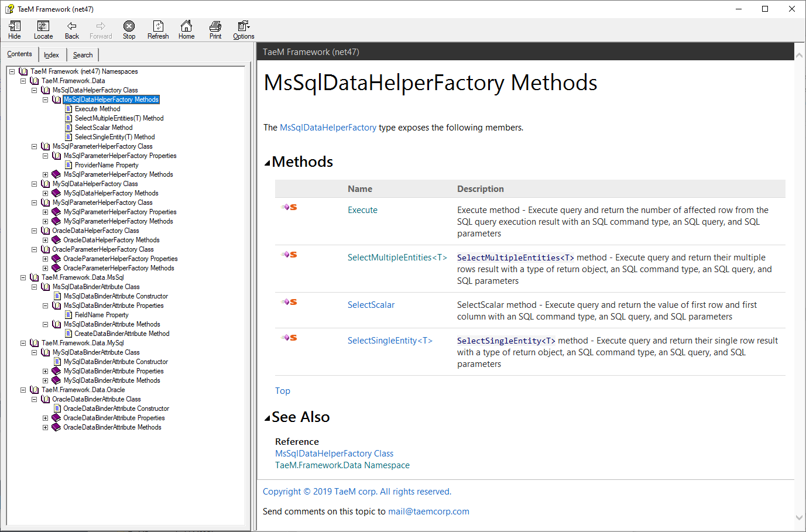Select OracleParameterHelperFactory Methods in tree
This screenshot has height=532, width=806.
point(119,268)
